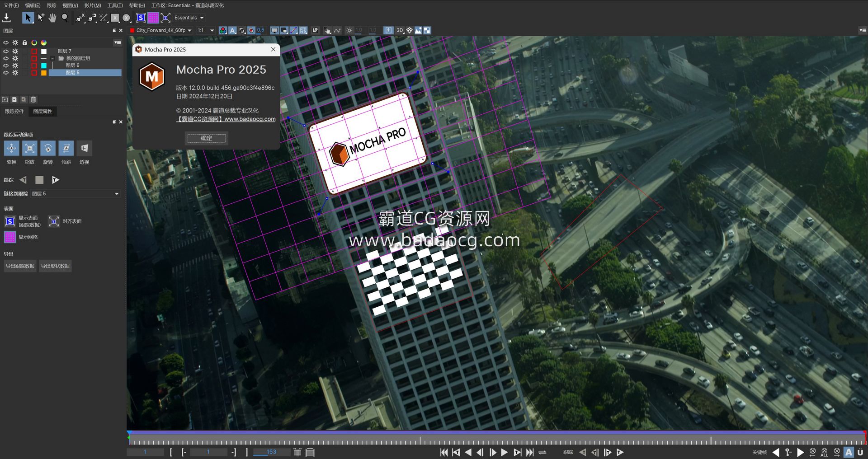Open the 编辑 menu

pyautogui.click(x=33, y=5)
